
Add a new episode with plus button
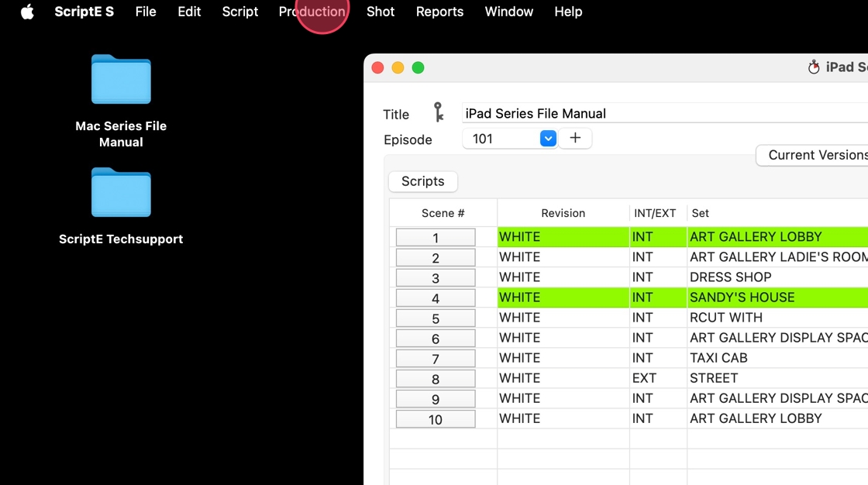click(x=575, y=139)
